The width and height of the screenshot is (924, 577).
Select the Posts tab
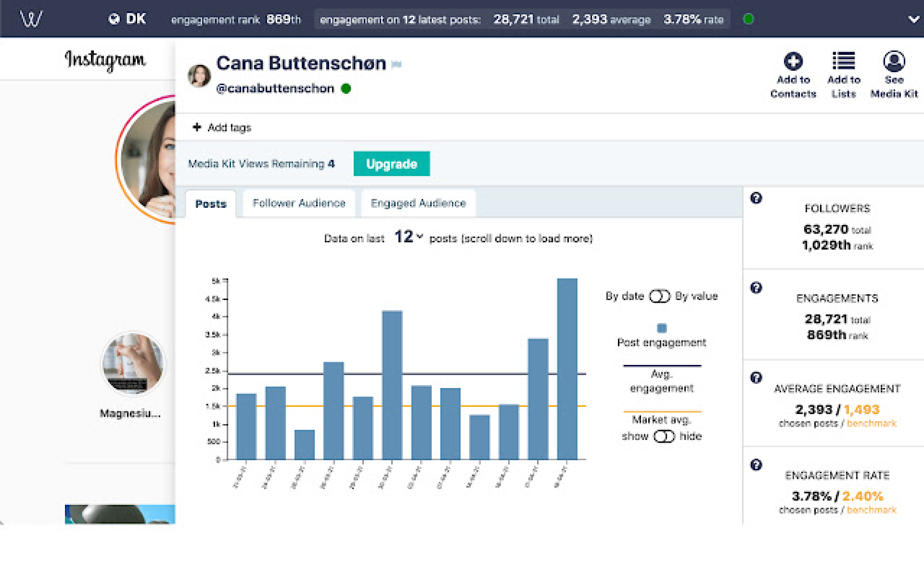[x=211, y=204]
